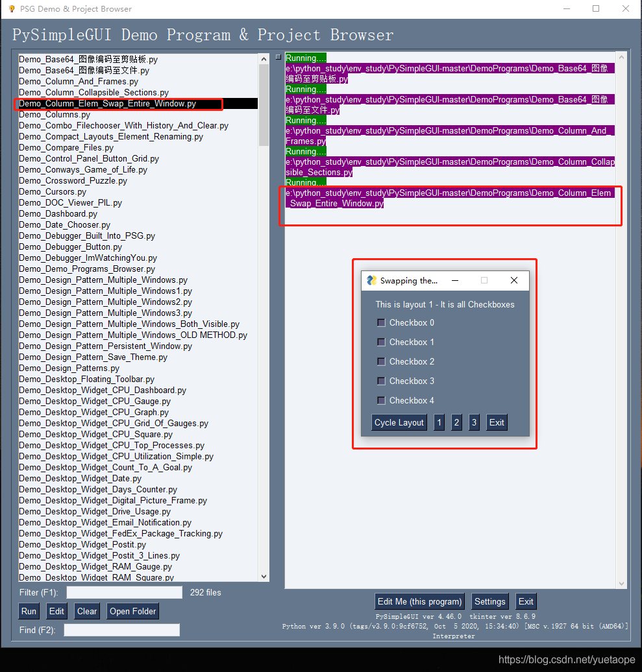
Task: Select Demo_Columns.py in the list
Action: pos(55,114)
